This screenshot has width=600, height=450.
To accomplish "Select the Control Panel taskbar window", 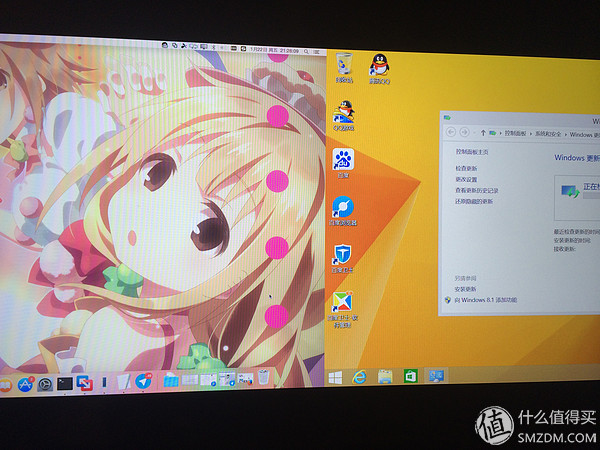I will point(436,376).
